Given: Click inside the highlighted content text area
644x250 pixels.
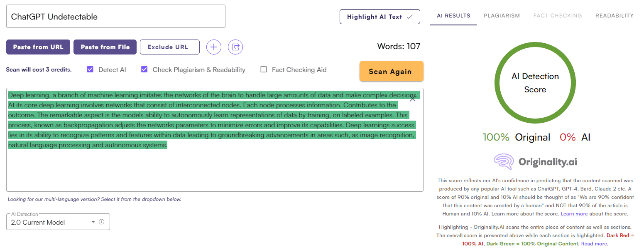Looking at the screenshot, I should (x=215, y=139).
